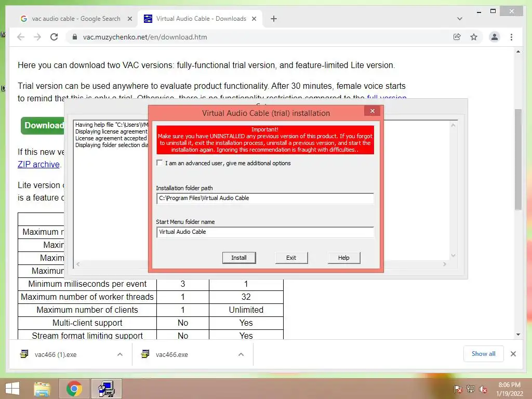Open the Chrome profile icon
Image resolution: width=532 pixels, height=399 pixels.
(x=495, y=37)
